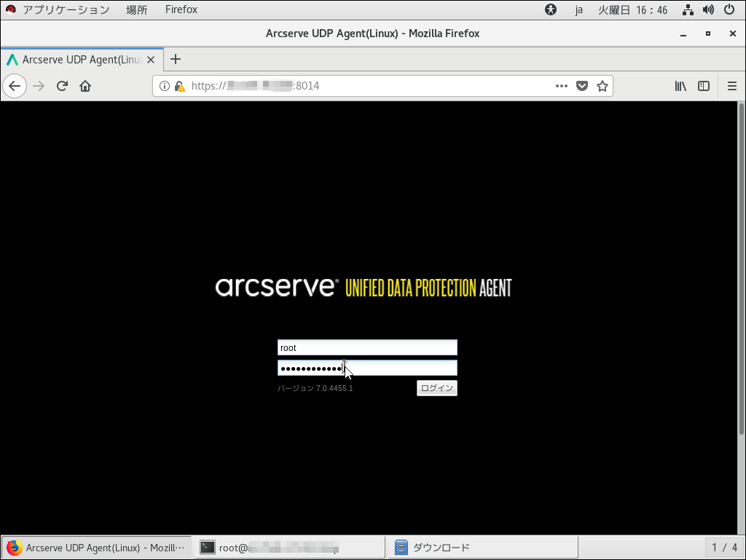Viewport: 746px width, 560px height.
Task: Click the ログイン button
Action: coord(437,388)
